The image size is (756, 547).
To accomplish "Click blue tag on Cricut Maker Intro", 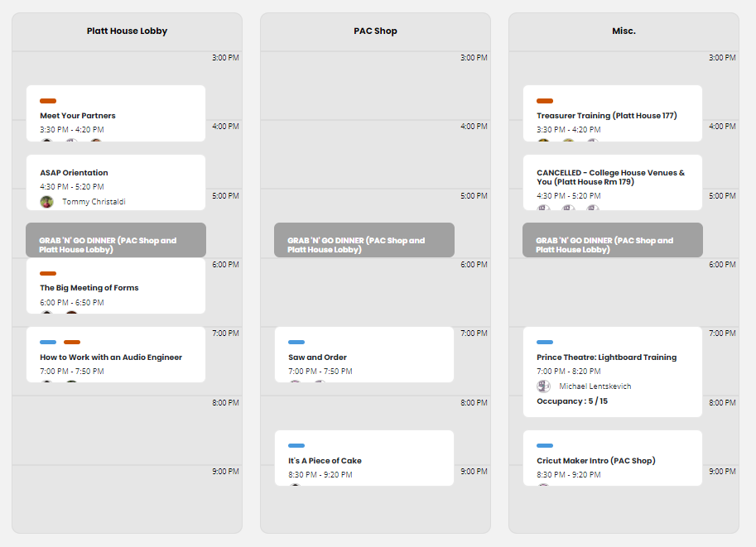I will 545,445.
